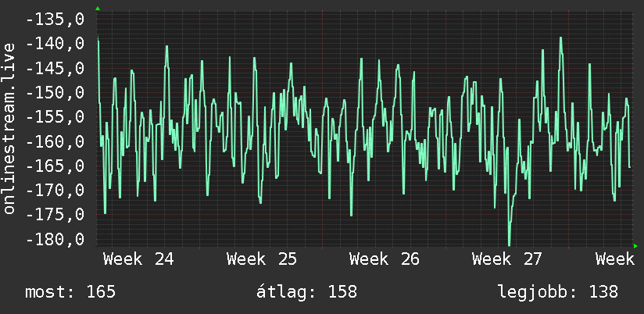
Task: Select the Week 26 axis label
Action: coord(385,259)
